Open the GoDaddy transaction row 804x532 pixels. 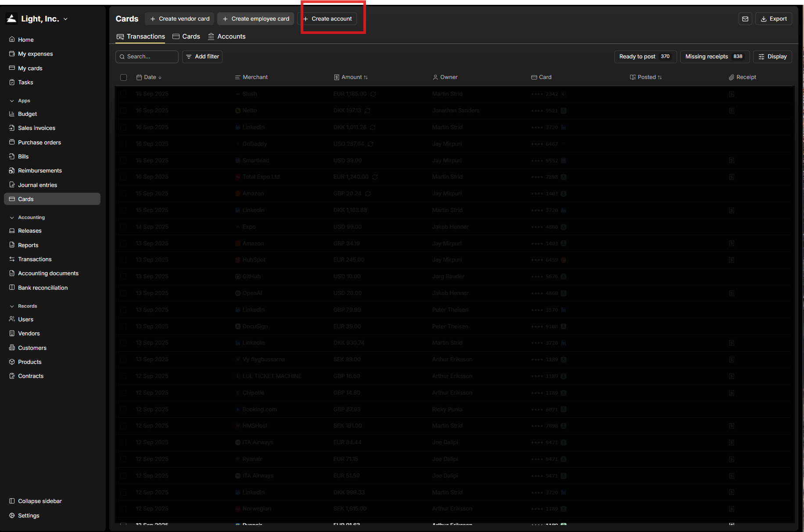(455, 144)
